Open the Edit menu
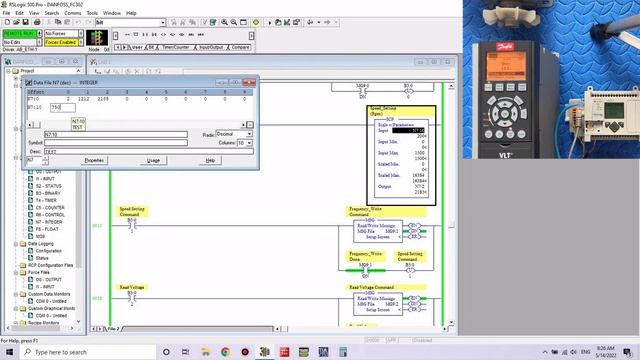The height and width of the screenshot is (360, 640). (20, 13)
